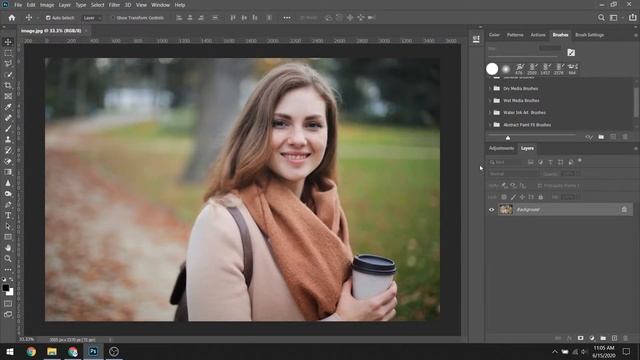The height and width of the screenshot is (360, 640).
Task: Open the Edit Toolbar three-dots menu
Action: 8,269
